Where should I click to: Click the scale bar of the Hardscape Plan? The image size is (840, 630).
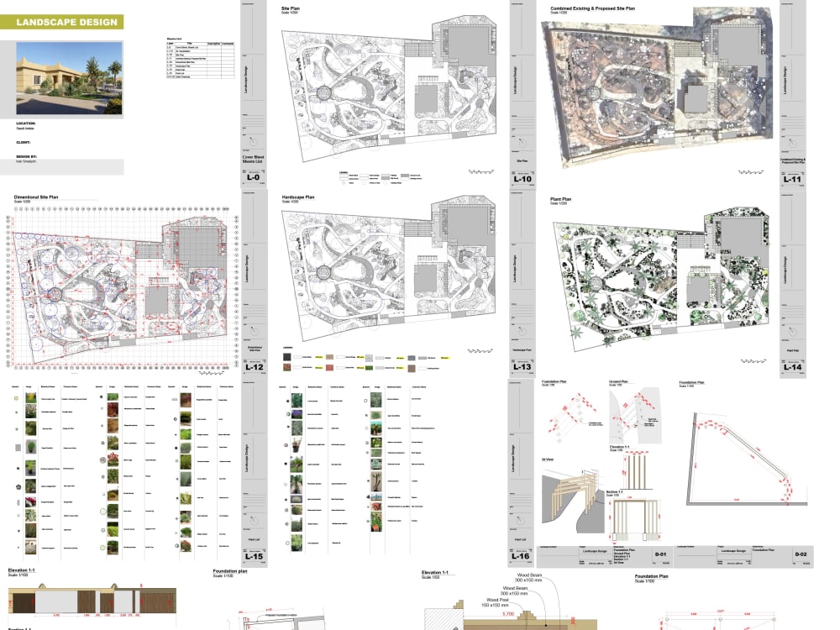pyautogui.click(x=480, y=351)
